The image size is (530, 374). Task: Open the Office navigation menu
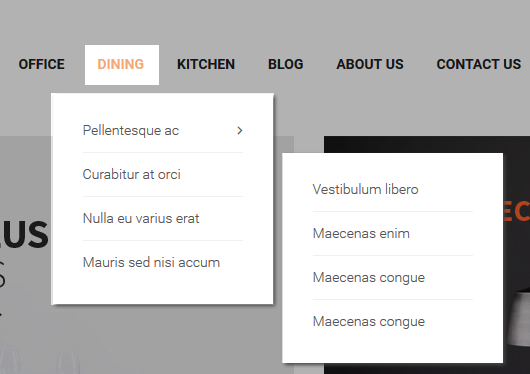(x=42, y=64)
